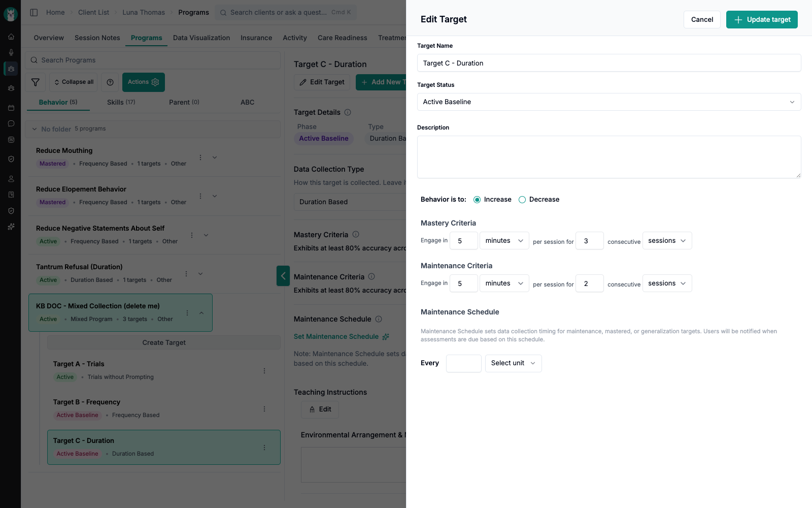
Task: Click info icon beside Maintenance Criteria heading
Action: (371, 276)
